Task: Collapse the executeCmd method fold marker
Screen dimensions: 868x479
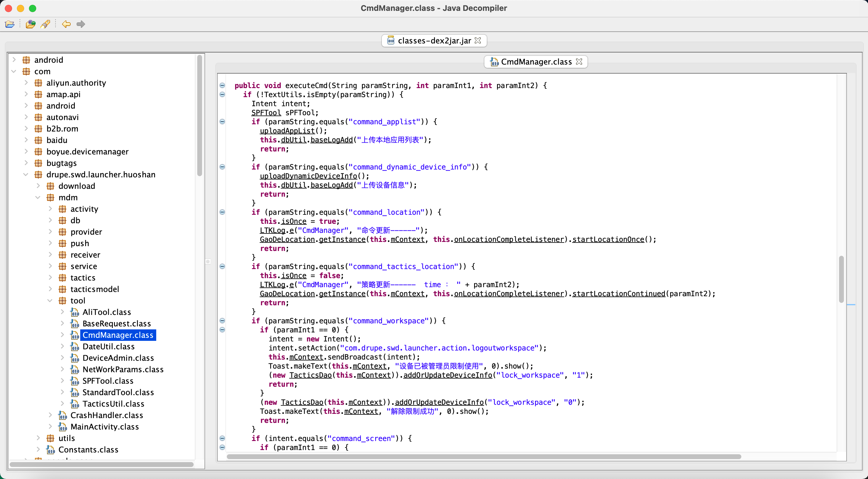Action: click(x=222, y=85)
